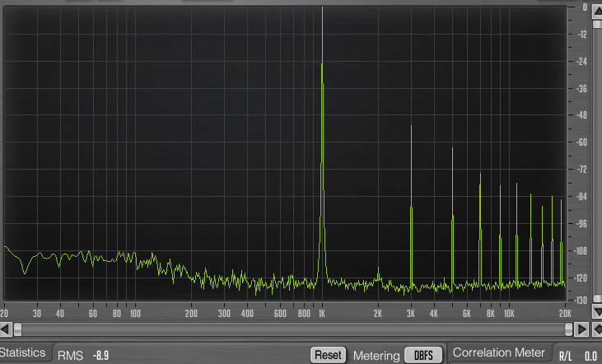Click the -96 dB scale label
This screenshot has width=602, height=364.
pos(582,223)
